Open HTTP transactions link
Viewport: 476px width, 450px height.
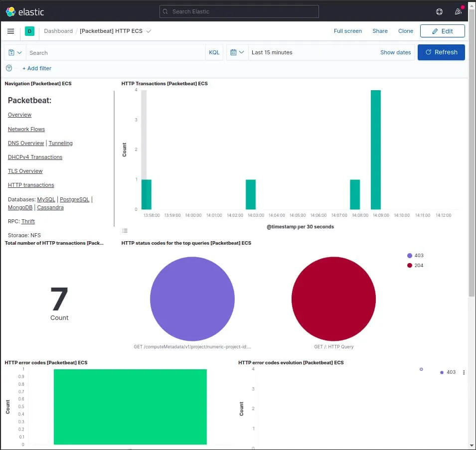point(31,185)
